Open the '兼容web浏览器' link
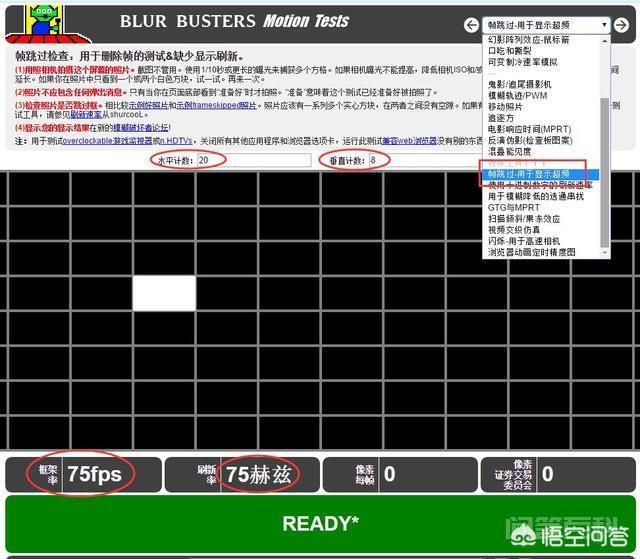Screen dimensions: 640x559 pos(409,141)
